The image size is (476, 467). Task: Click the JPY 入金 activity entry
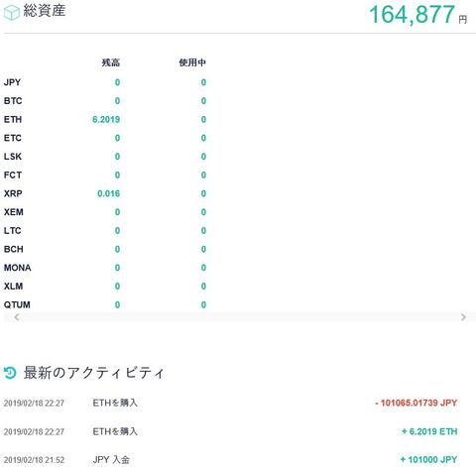coord(111,459)
